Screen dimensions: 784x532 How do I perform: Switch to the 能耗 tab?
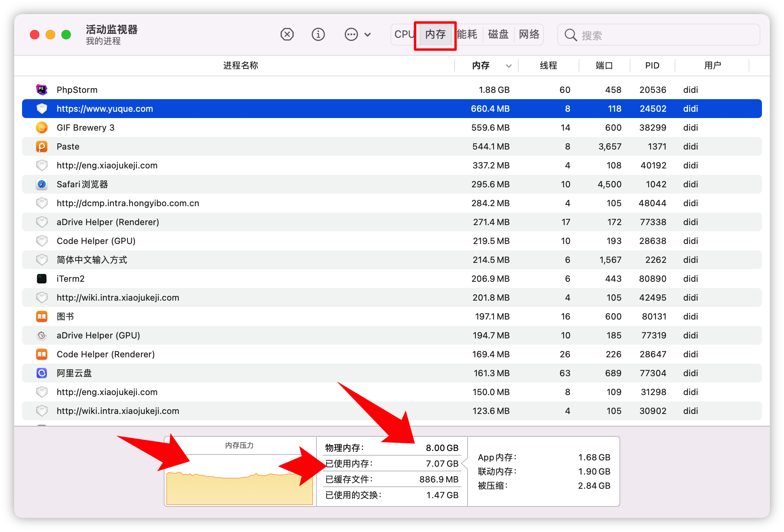(x=467, y=35)
